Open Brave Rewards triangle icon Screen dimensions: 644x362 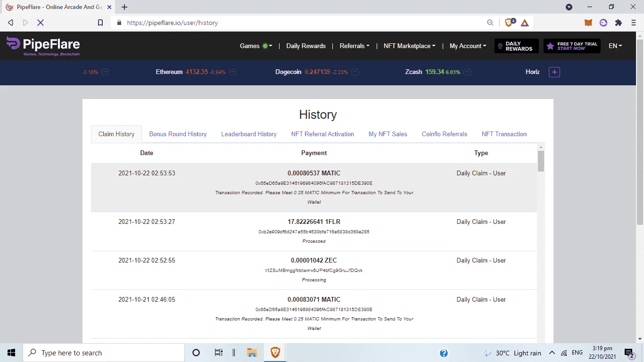[525, 23]
